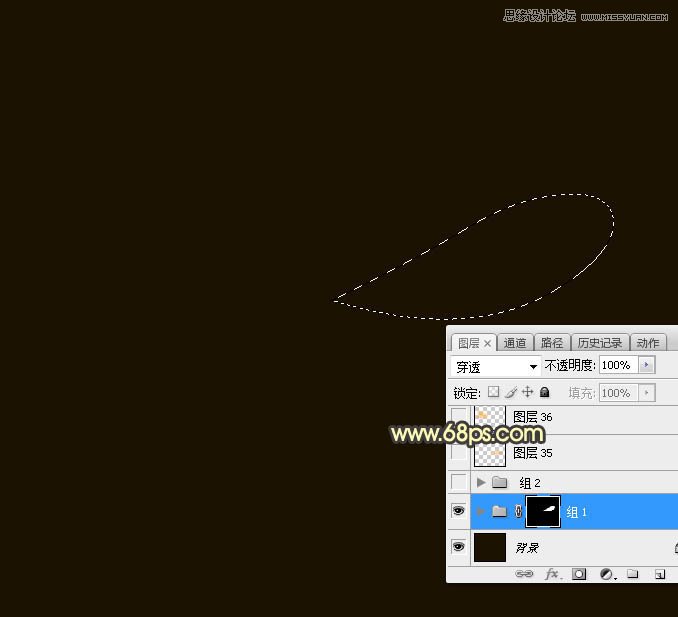The image size is (678, 617).
Task: Click the link layers icon
Action: pyautogui.click(x=524, y=574)
